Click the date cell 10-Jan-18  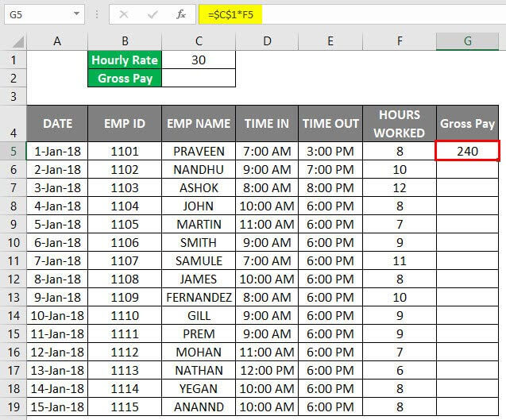(x=57, y=315)
